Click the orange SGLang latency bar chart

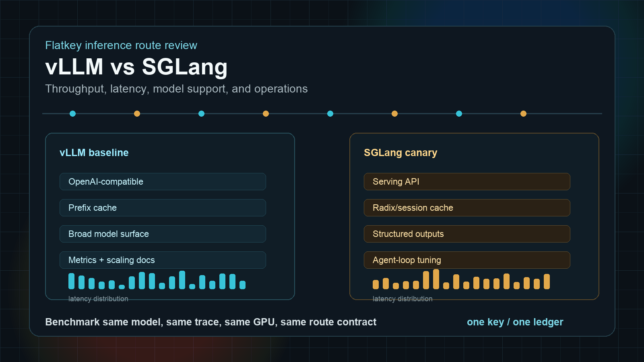tap(461, 279)
